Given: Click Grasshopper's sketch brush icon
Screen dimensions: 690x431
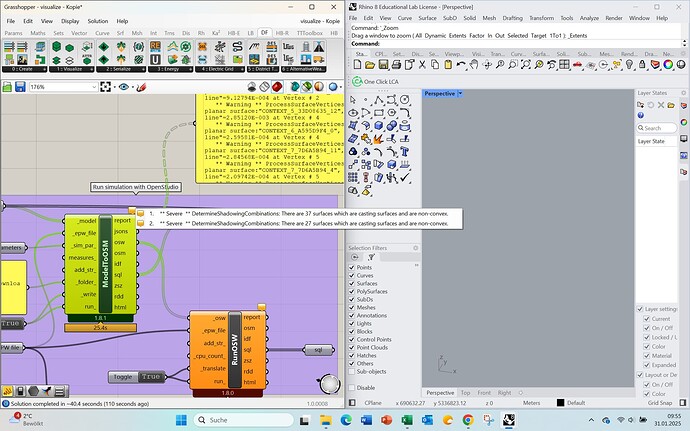Looking at the screenshot, I should coord(141,87).
